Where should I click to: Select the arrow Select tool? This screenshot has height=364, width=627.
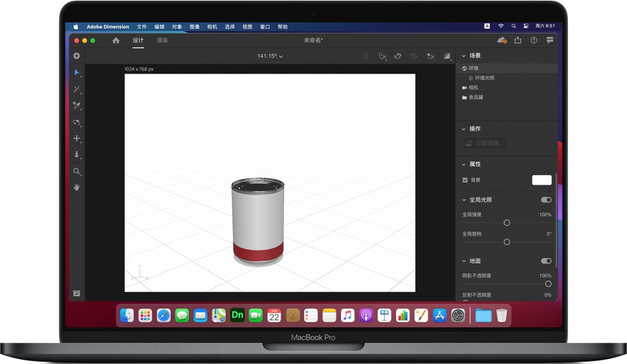pyautogui.click(x=76, y=73)
